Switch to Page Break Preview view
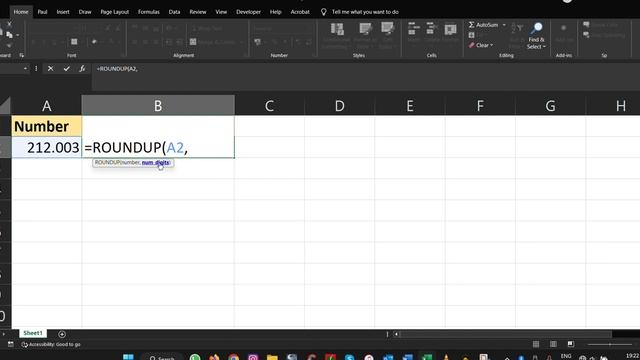This screenshot has height=360, width=640. (x=571, y=344)
